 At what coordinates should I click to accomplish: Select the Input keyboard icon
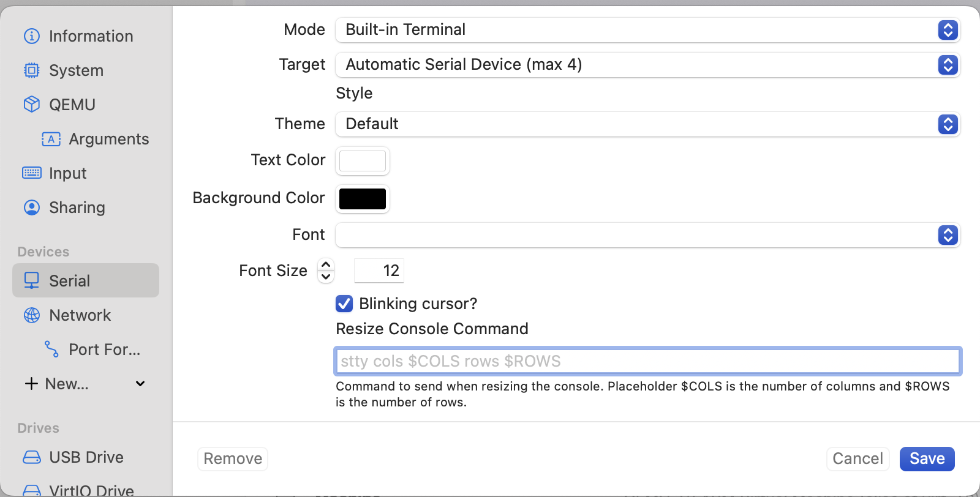click(x=32, y=173)
